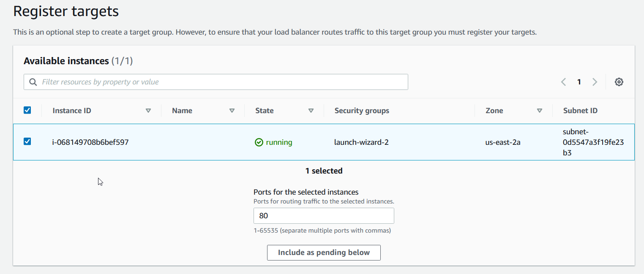
Task: Click the ports input field showing 80
Action: pyautogui.click(x=324, y=216)
